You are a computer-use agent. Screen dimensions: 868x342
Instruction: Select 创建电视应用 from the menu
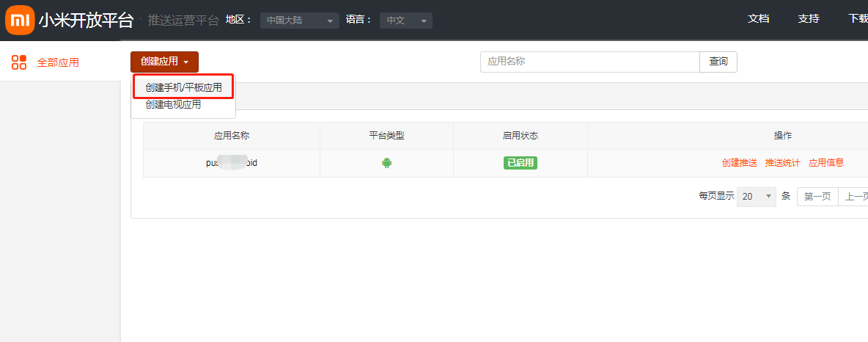pos(173,104)
